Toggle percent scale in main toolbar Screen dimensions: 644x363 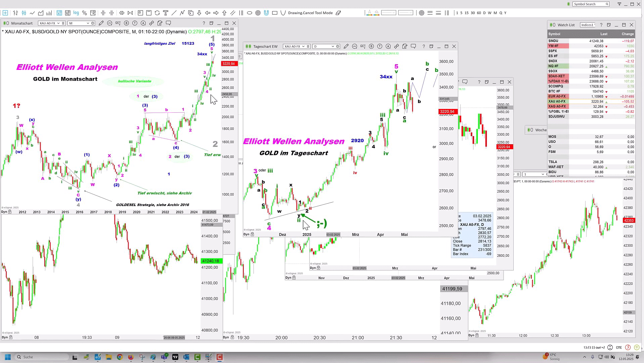[85, 13]
